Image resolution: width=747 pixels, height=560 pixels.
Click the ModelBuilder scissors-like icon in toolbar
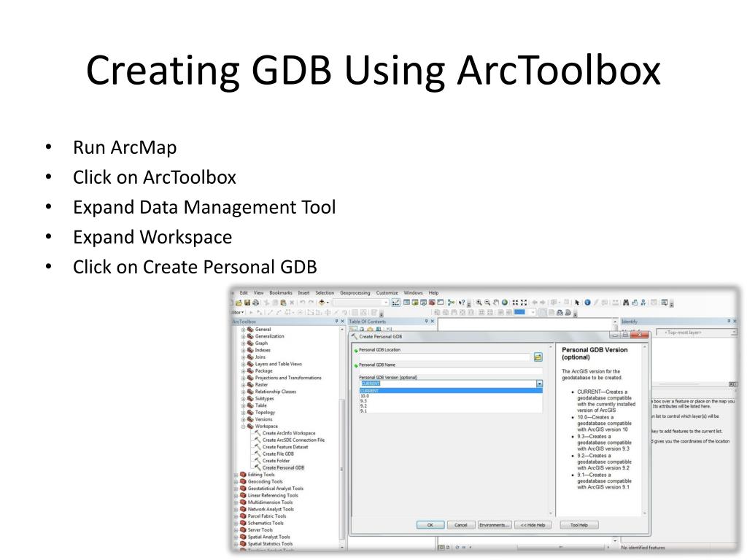coord(451,303)
